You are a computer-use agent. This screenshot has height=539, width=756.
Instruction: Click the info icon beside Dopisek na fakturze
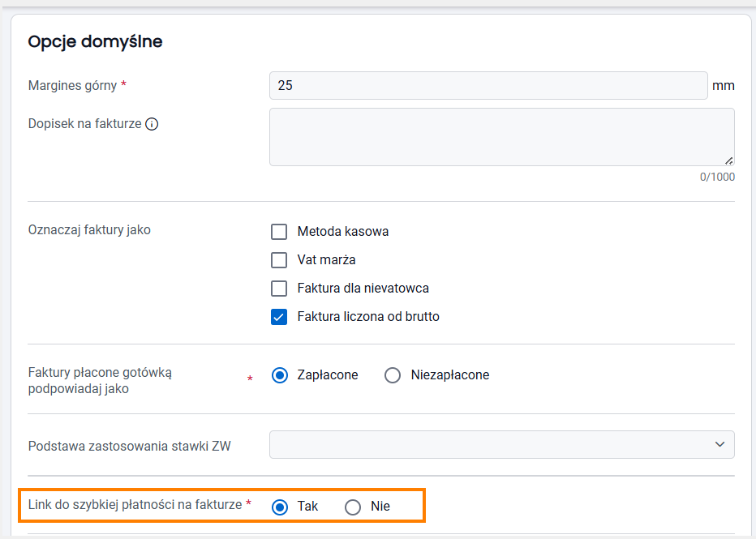coord(152,124)
